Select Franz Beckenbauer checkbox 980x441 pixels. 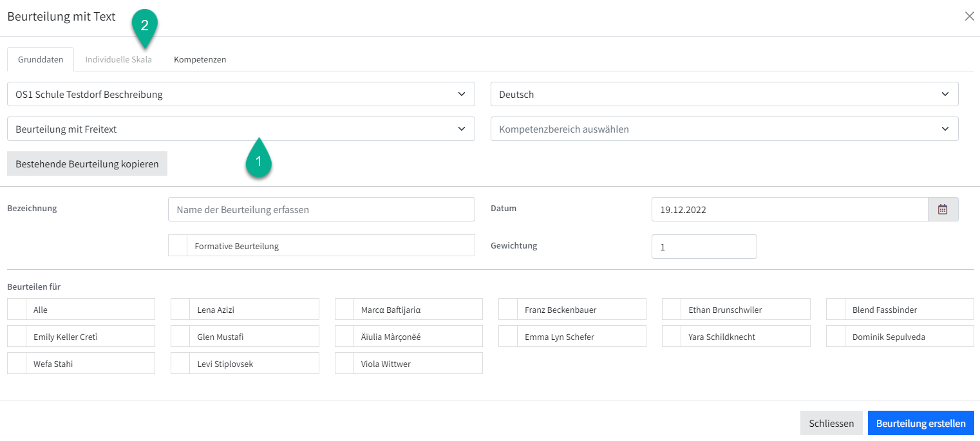[x=508, y=309]
